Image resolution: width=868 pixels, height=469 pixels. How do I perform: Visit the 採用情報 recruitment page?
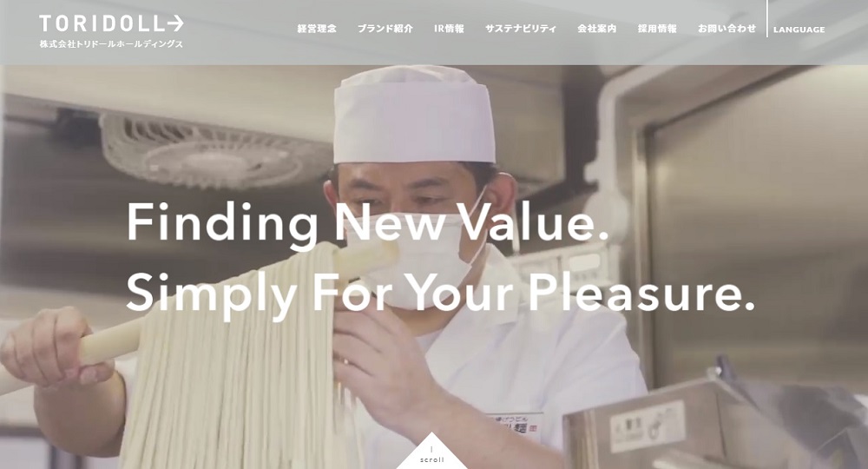[x=657, y=29]
